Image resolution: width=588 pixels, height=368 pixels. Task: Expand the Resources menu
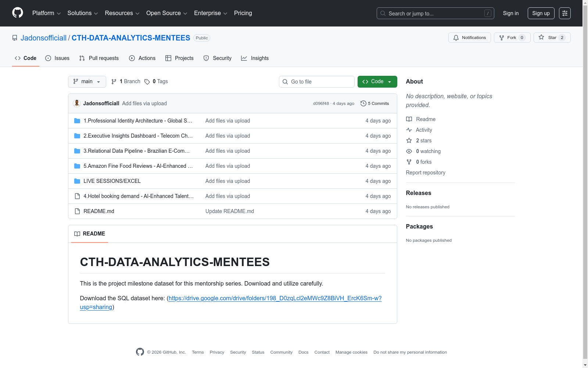(122, 13)
